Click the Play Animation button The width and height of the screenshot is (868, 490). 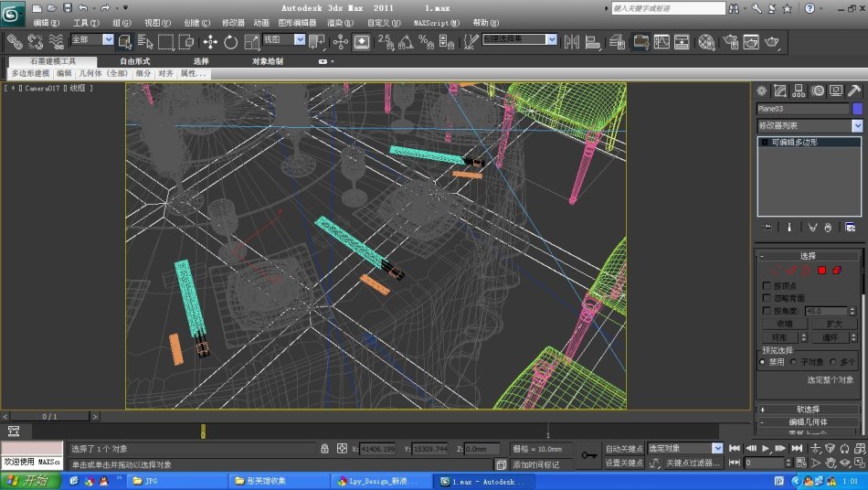[x=766, y=448]
